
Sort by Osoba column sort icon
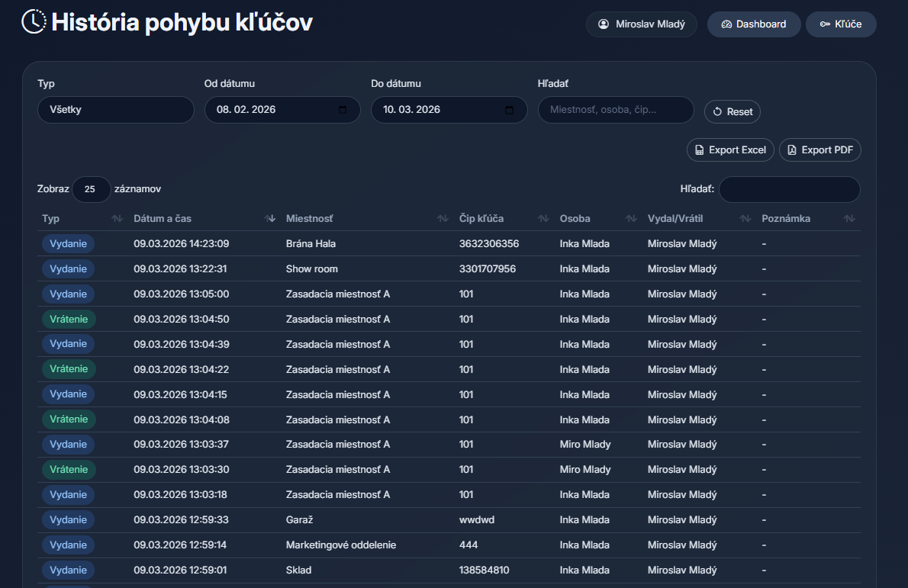coord(631,219)
